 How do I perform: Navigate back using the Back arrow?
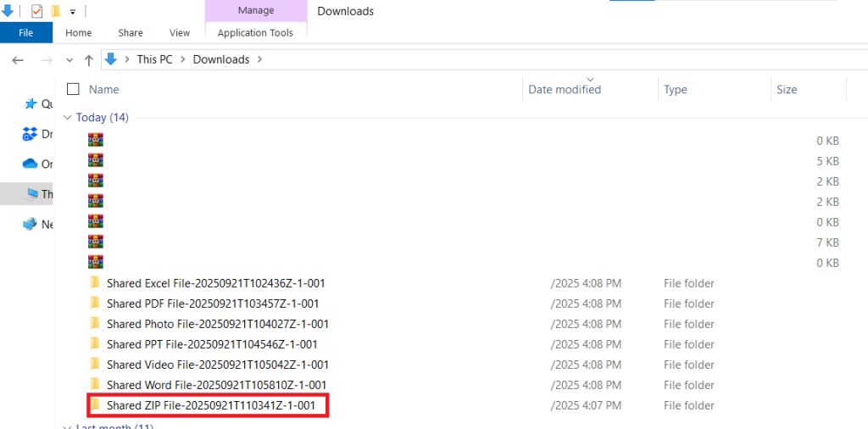coord(19,59)
